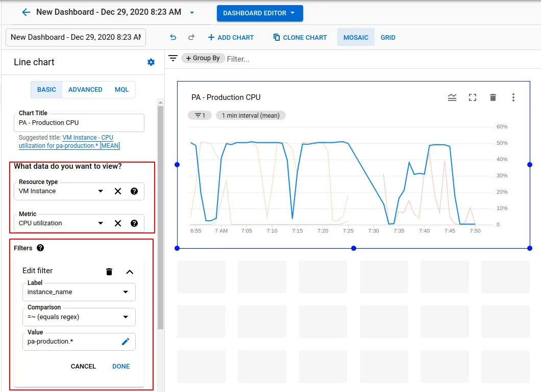
Task: Click the chart title PA - Production CPU
Action: tap(226, 97)
